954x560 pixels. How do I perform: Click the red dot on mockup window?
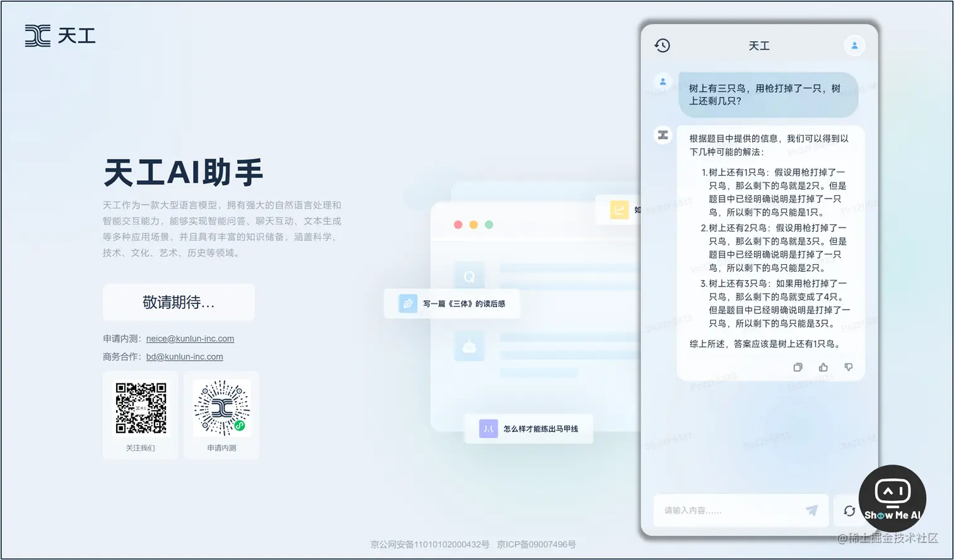pyautogui.click(x=458, y=225)
